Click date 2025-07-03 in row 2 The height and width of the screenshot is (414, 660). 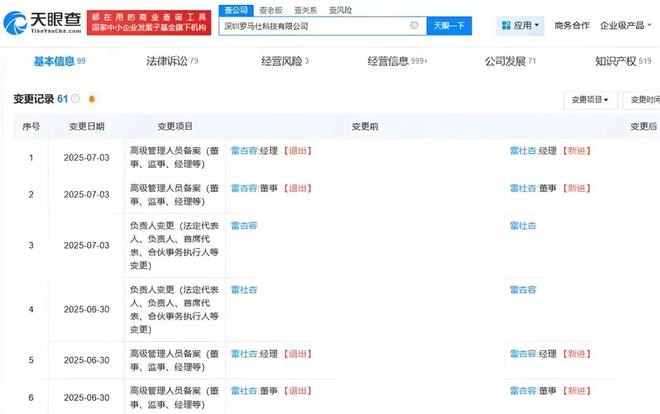87,195
